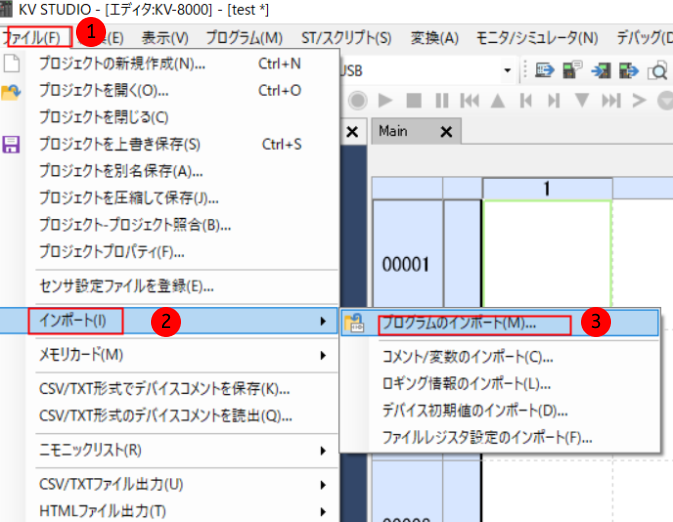Open the ファイル(F) menu
The height and width of the screenshot is (522, 673).
click(33, 38)
